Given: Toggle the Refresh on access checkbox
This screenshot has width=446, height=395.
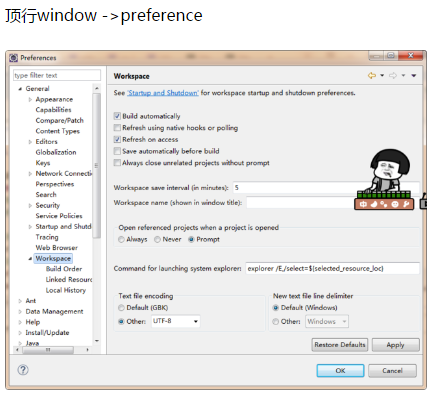Looking at the screenshot, I should click(x=117, y=139).
